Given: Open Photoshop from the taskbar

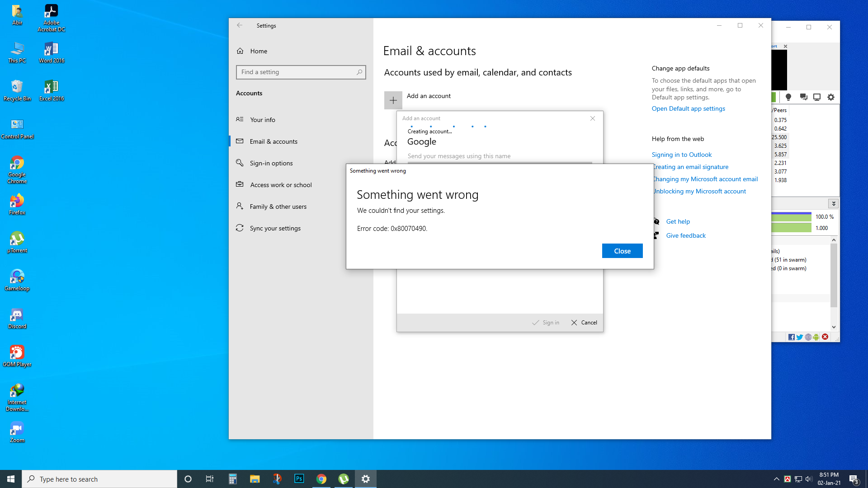Looking at the screenshot, I should [x=299, y=479].
